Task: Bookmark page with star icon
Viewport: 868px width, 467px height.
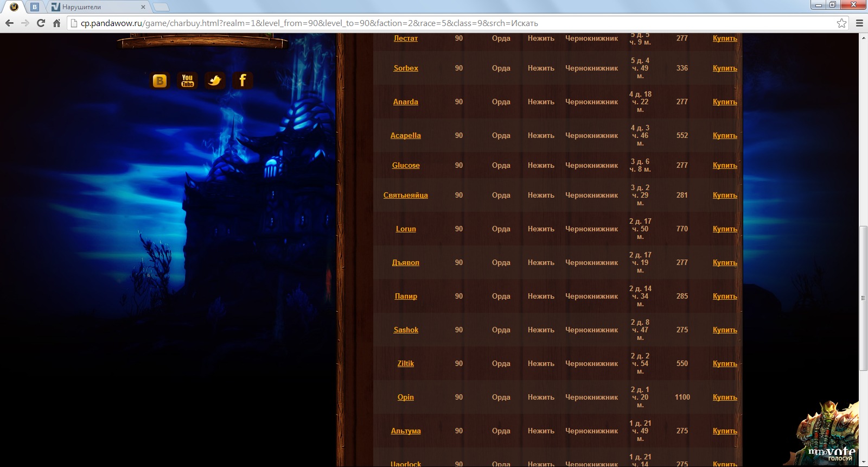Action: 841,23
